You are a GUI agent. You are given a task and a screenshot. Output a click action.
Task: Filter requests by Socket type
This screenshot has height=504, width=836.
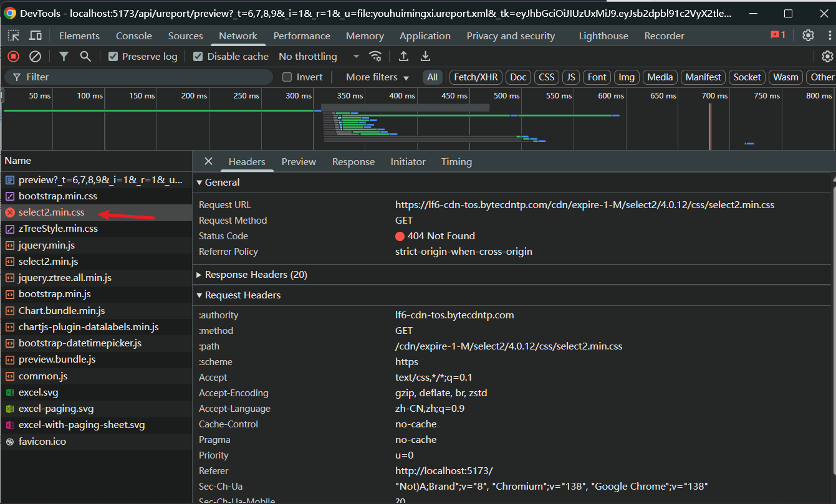tap(747, 77)
